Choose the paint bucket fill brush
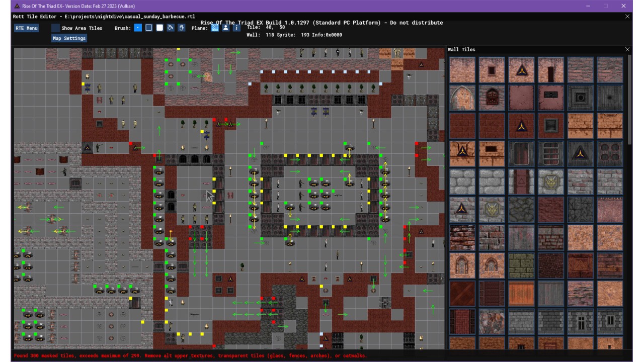The width and height of the screenshot is (644, 362). click(x=171, y=28)
